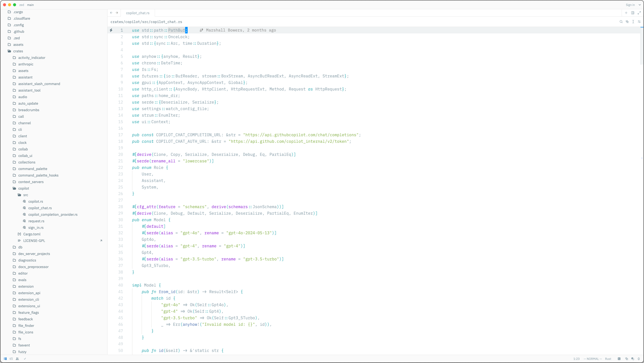Toggle the outline panel in status bar
This screenshot has height=363, width=644.
point(11,359)
